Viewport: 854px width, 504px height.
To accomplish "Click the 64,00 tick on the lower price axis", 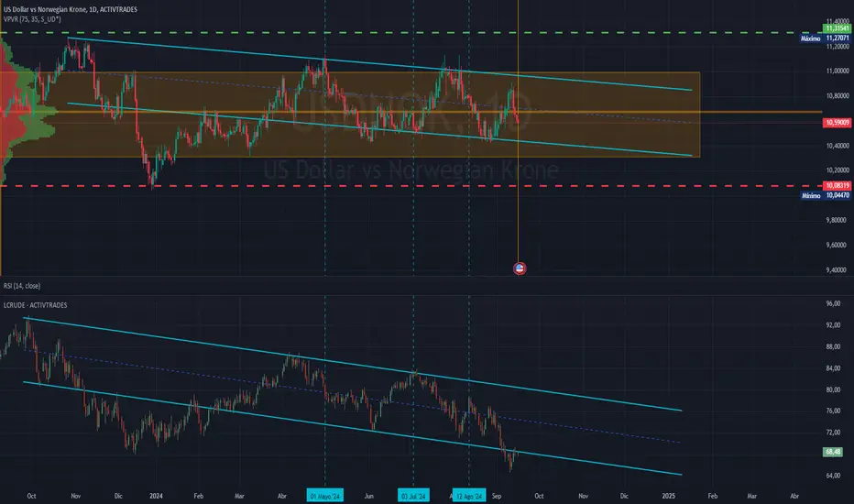I will [x=833, y=475].
